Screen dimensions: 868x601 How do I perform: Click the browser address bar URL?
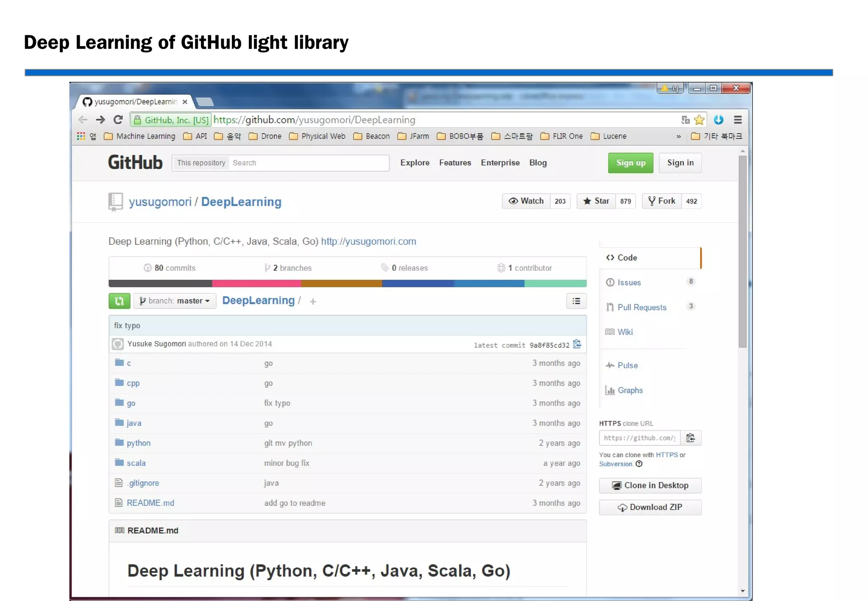pyautogui.click(x=314, y=120)
